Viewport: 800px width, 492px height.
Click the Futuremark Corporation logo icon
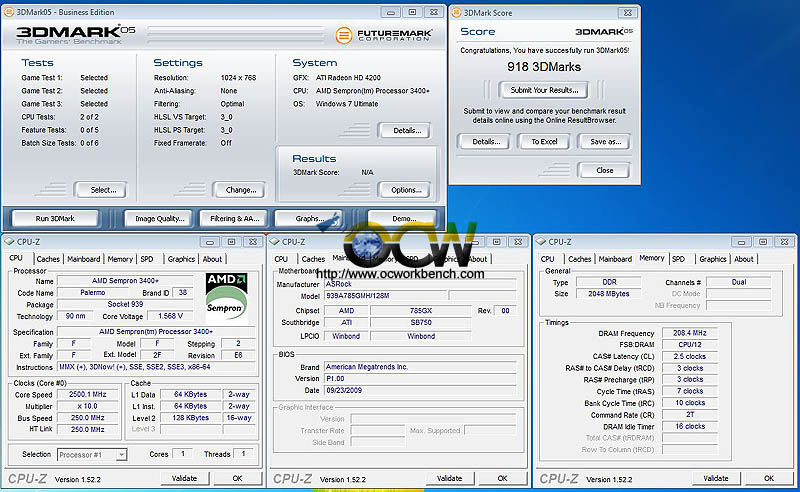344,35
